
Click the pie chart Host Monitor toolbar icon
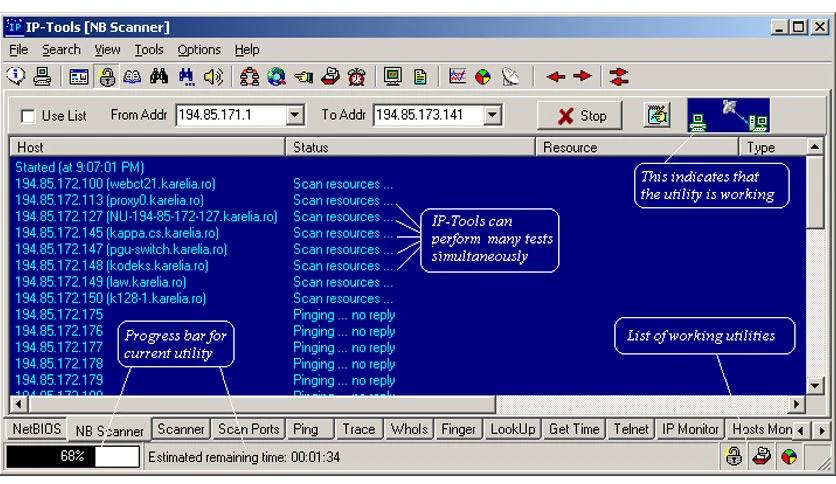click(483, 77)
